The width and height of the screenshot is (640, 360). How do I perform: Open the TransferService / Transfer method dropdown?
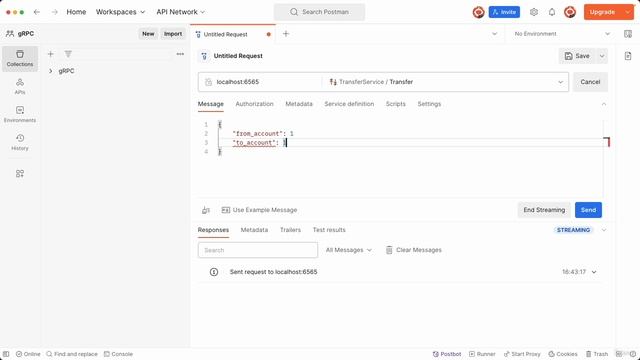point(560,82)
